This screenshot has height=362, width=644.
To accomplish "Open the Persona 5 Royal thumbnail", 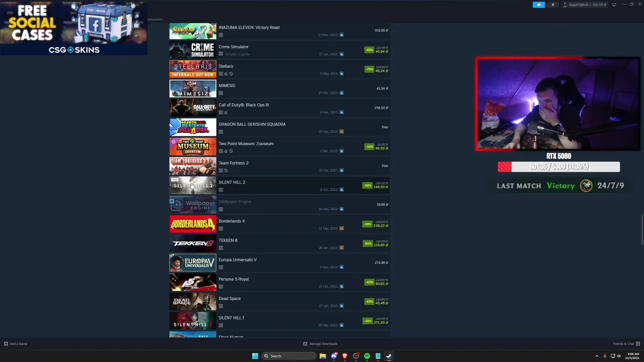I will coord(193,282).
